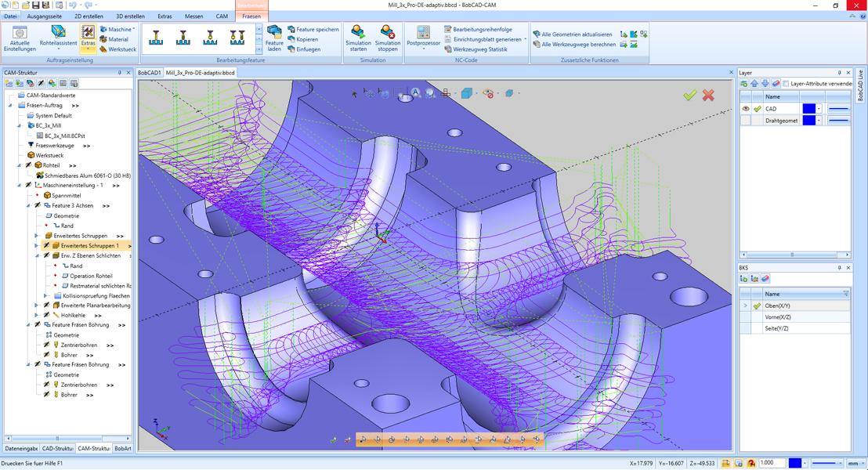Click the add layer icon in Layer panel
Screen dimensions: 868x470
click(x=744, y=84)
